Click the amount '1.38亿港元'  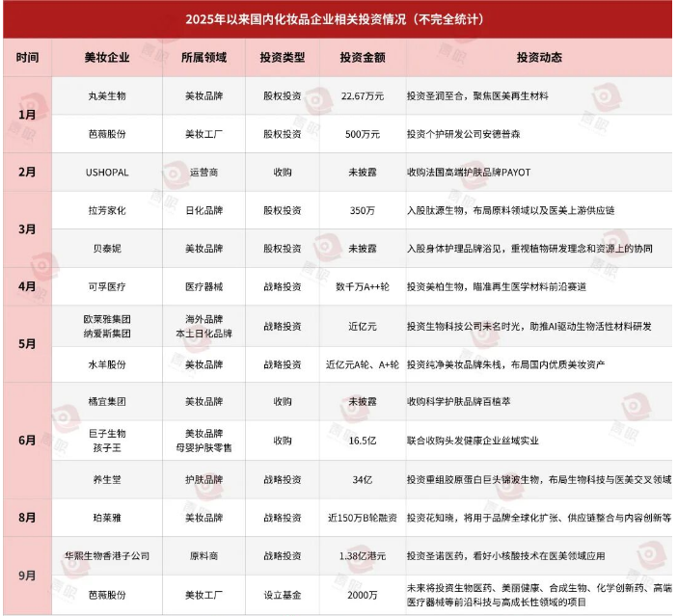(363, 556)
